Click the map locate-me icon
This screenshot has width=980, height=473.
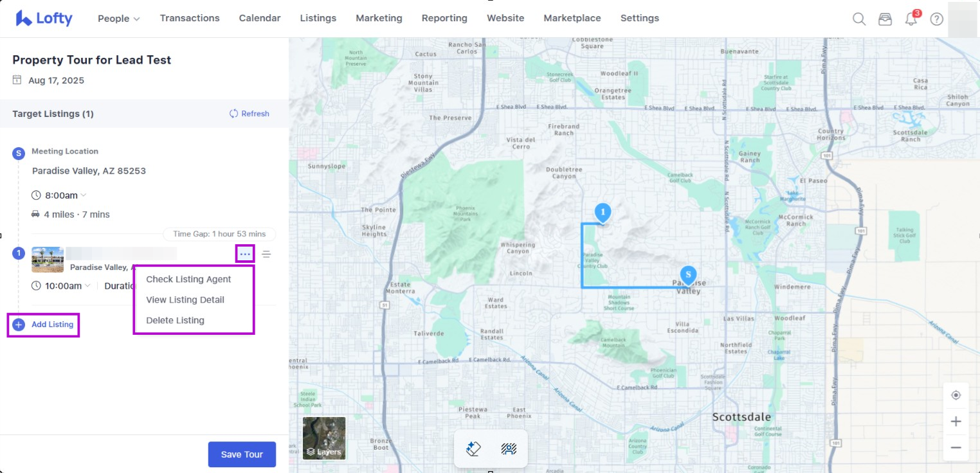956,395
